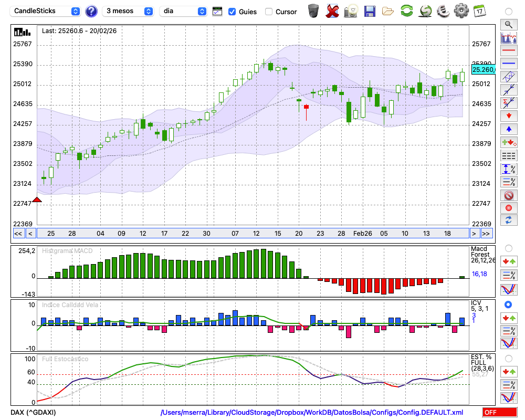
Task: Click the blue floppy disk save icon
Action: coord(370,11)
